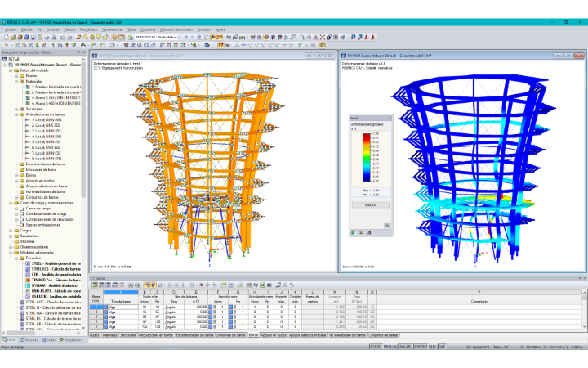This screenshot has height=368, width=588.
Task: Toggle highlighted results button right of load case
Action: (x=213, y=37)
